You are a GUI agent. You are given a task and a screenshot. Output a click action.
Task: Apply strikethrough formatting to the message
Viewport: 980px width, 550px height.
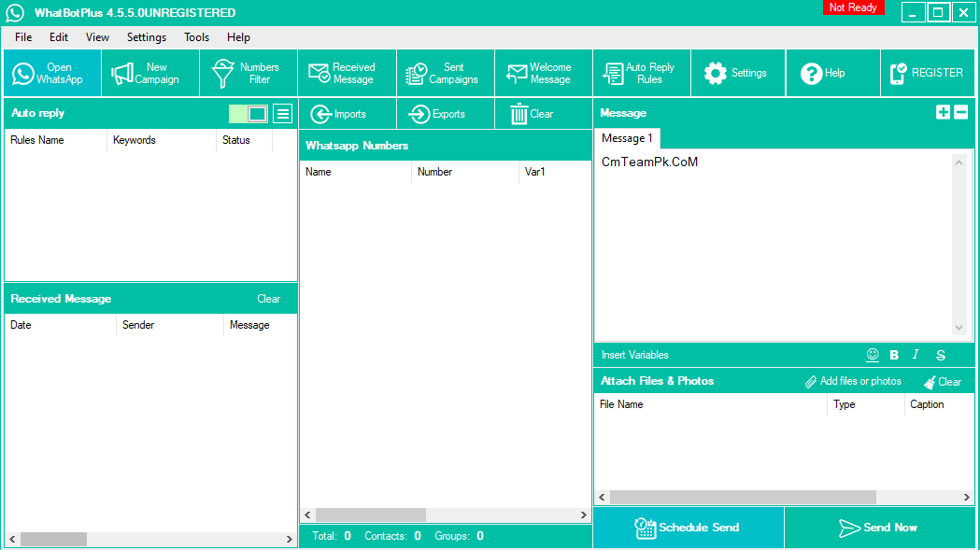941,355
